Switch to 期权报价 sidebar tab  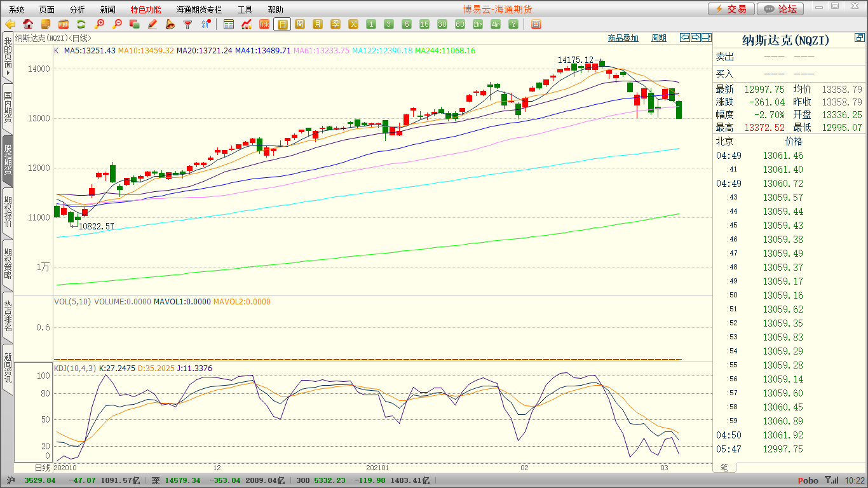pos(7,212)
